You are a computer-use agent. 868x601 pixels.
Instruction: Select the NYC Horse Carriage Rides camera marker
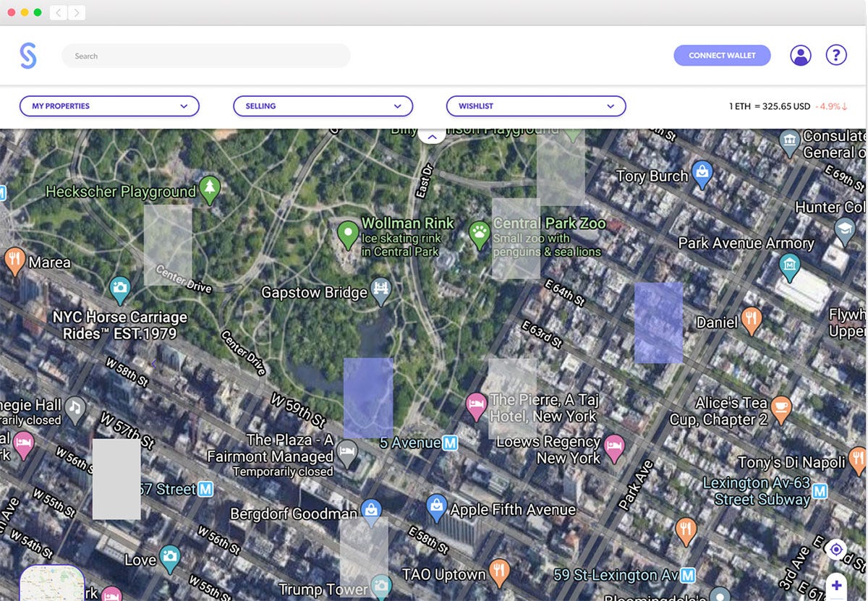120,290
